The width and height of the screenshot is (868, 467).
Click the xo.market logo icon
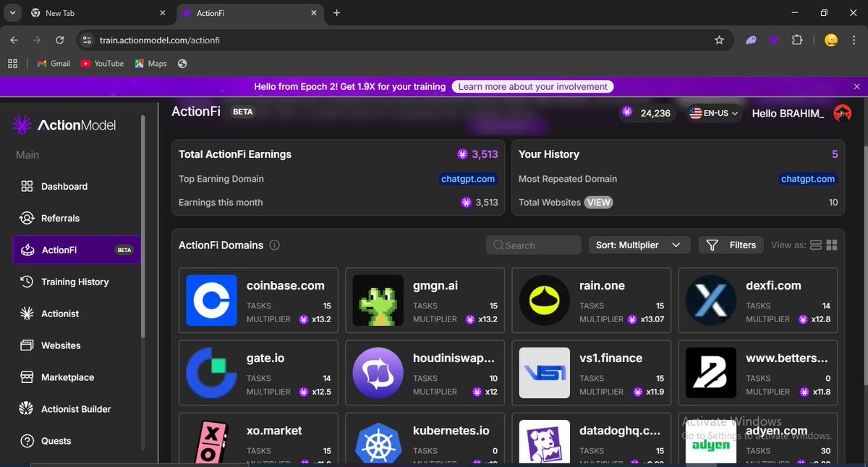(x=211, y=440)
